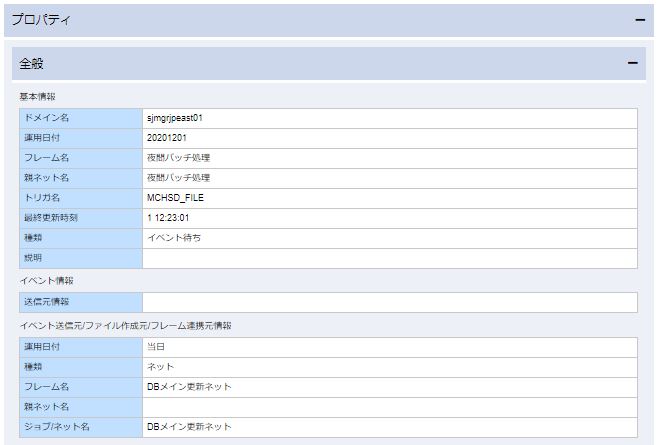This screenshot has height=445, width=661.
Task: Select the 当日 value
Action: point(156,347)
